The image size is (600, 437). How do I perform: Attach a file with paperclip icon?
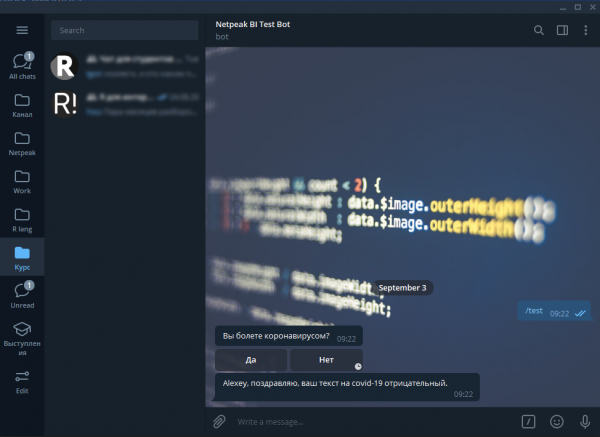219,421
